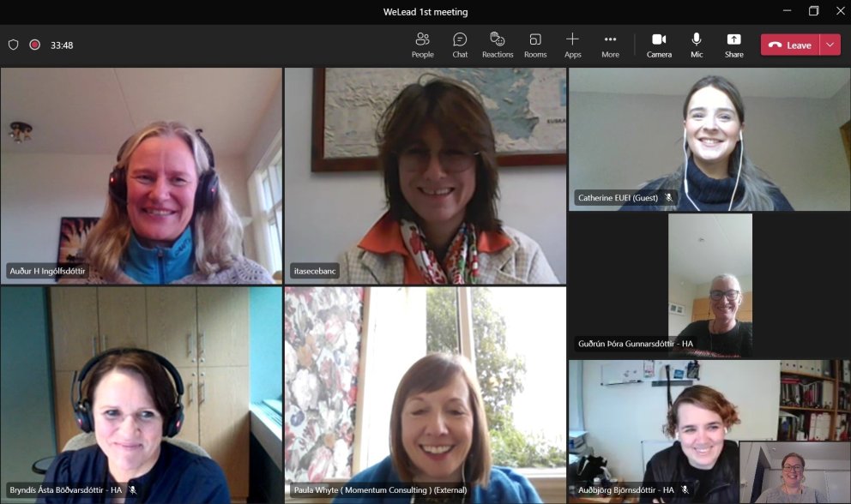Open the meeting Chat panel
The image size is (851, 504).
tap(460, 45)
